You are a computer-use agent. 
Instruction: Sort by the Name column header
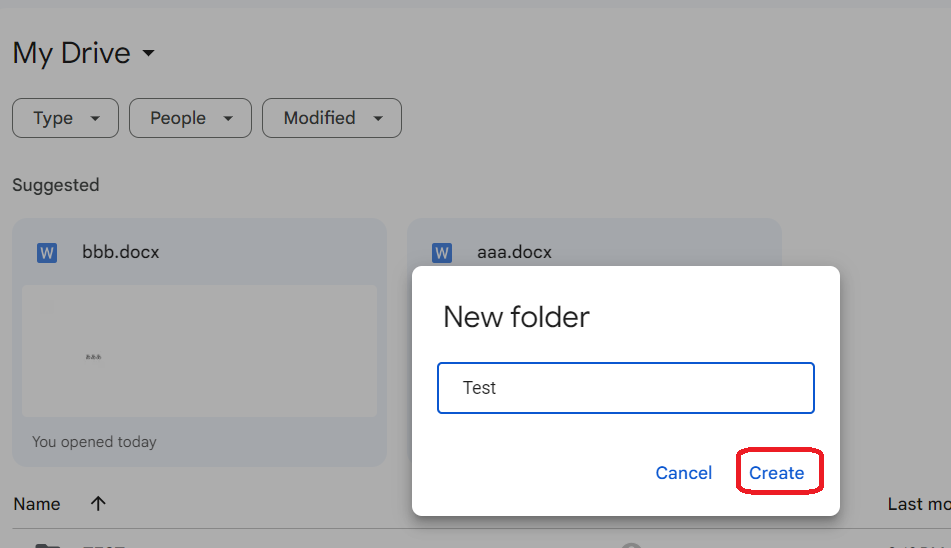point(37,504)
